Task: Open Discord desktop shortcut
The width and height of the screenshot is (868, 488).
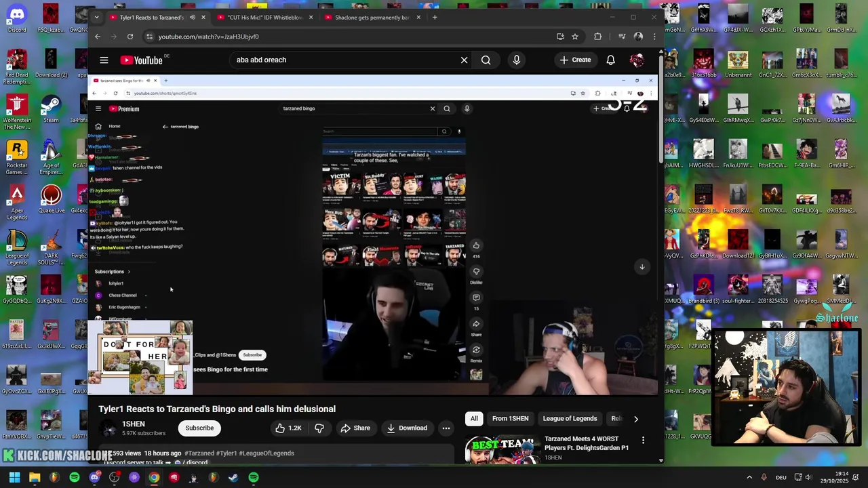Action: 17,18
